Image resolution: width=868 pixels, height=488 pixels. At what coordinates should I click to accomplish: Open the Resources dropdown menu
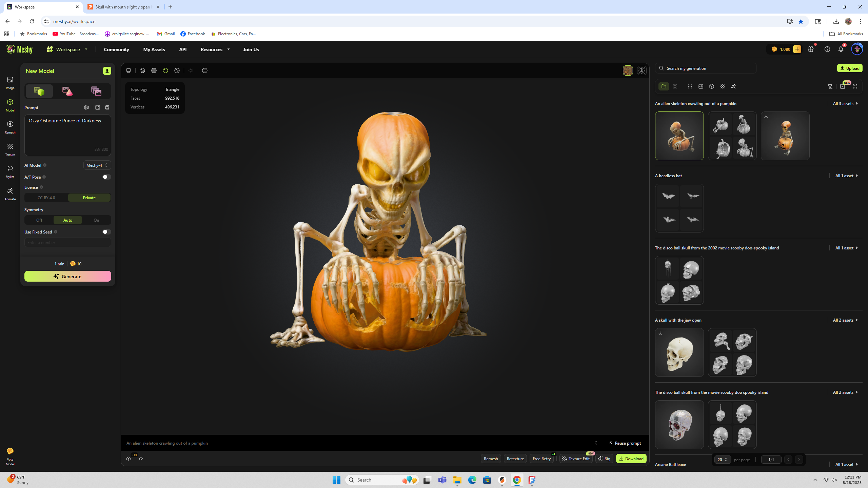pos(215,49)
